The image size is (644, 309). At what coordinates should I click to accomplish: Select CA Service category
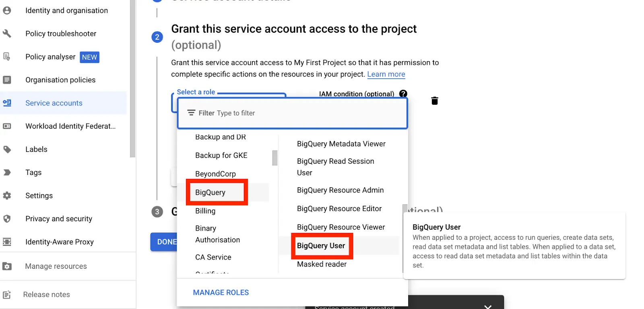(213, 257)
